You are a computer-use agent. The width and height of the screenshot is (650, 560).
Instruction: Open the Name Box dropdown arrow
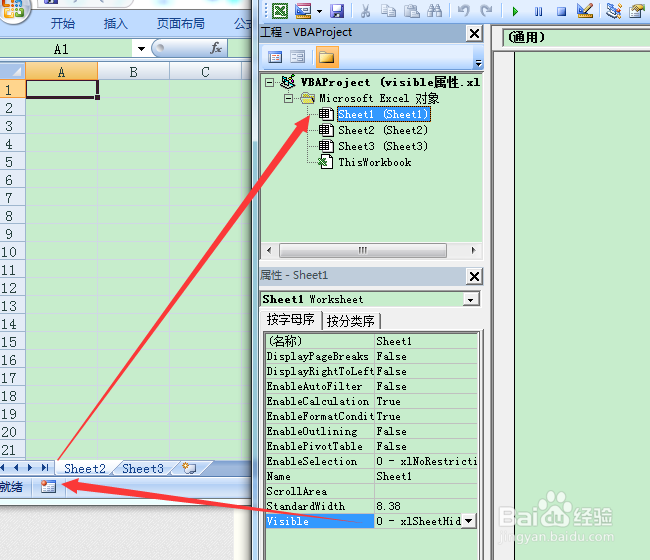tap(141, 49)
